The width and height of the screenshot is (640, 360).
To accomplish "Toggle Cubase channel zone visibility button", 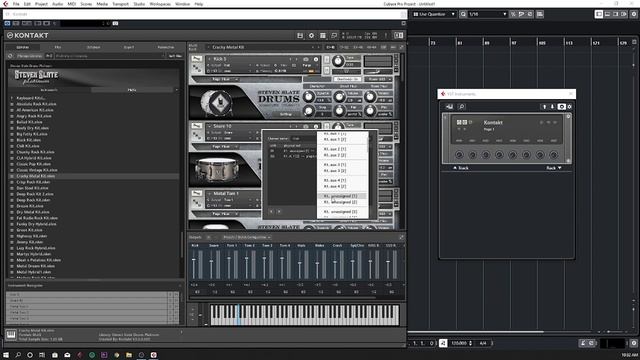I will pos(624,14).
